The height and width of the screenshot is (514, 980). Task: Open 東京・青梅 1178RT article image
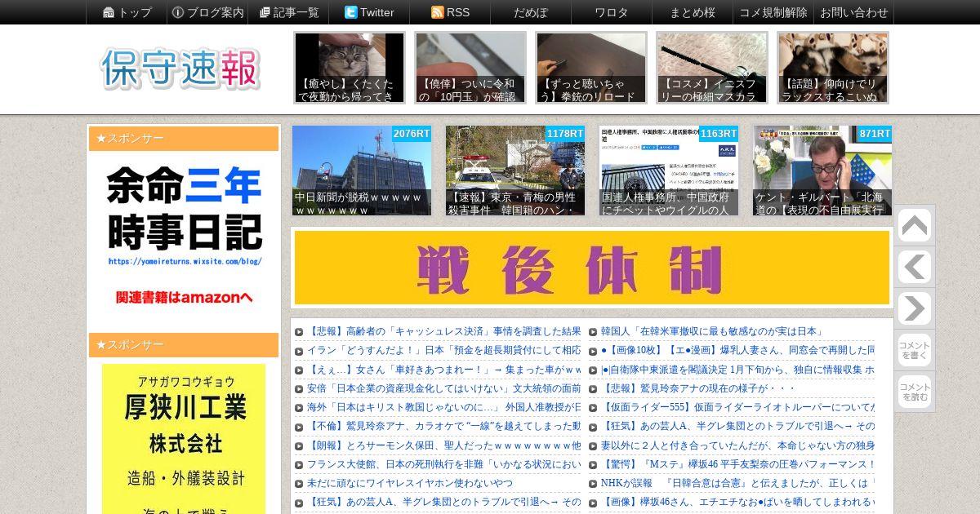[x=515, y=171]
